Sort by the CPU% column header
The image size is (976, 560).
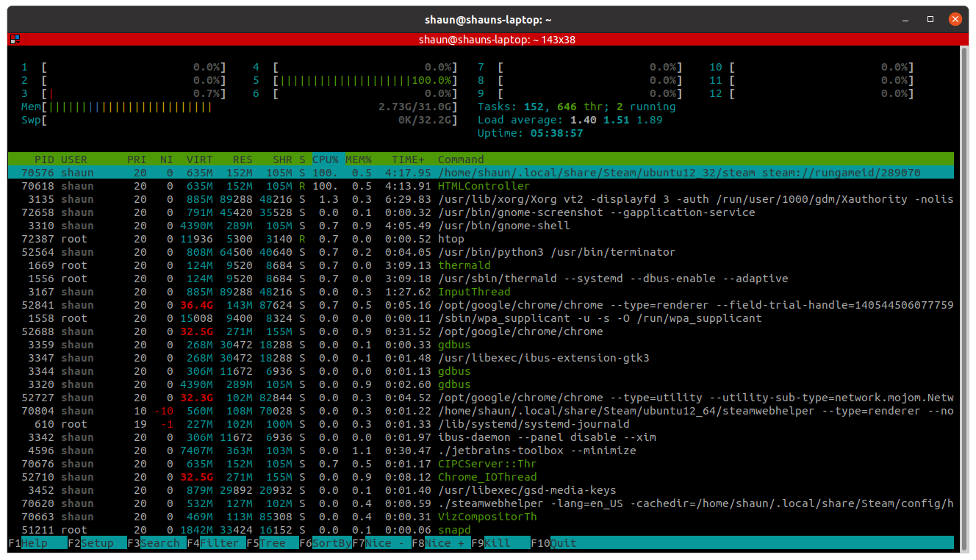(326, 159)
